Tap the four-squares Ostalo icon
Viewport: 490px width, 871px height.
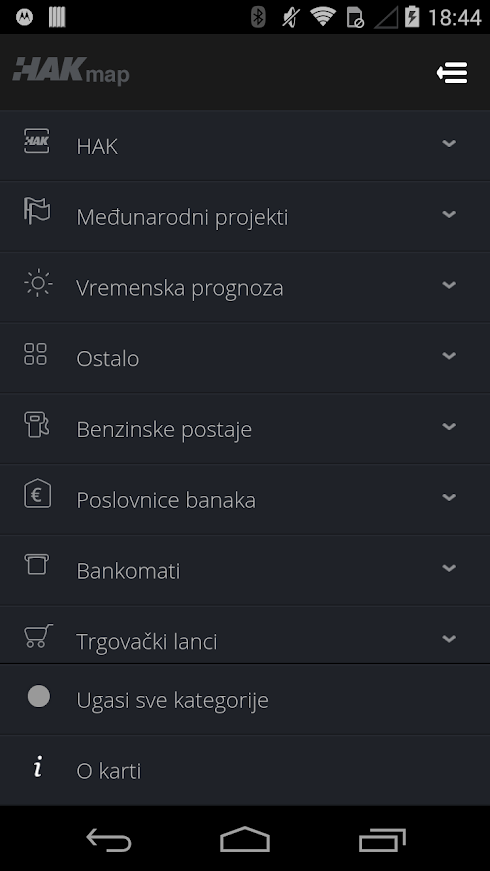pyautogui.click(x=36, y=354)
